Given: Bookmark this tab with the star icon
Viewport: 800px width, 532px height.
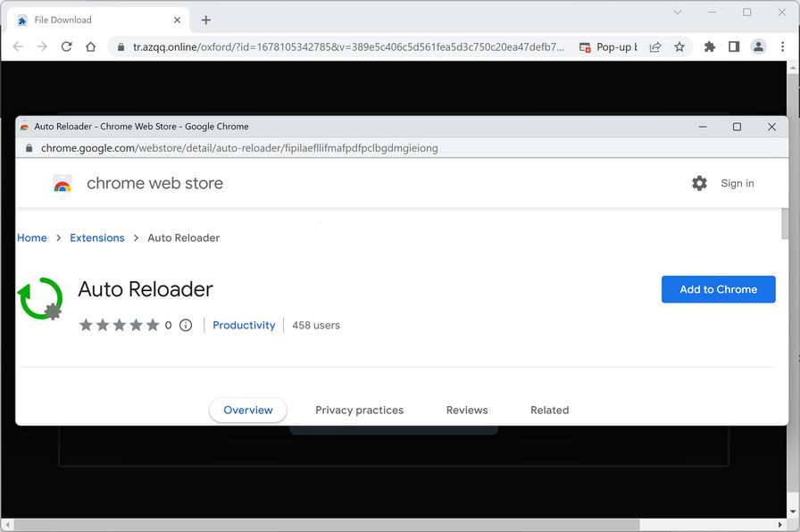Looking at the screenshot, I should point(679,47).
